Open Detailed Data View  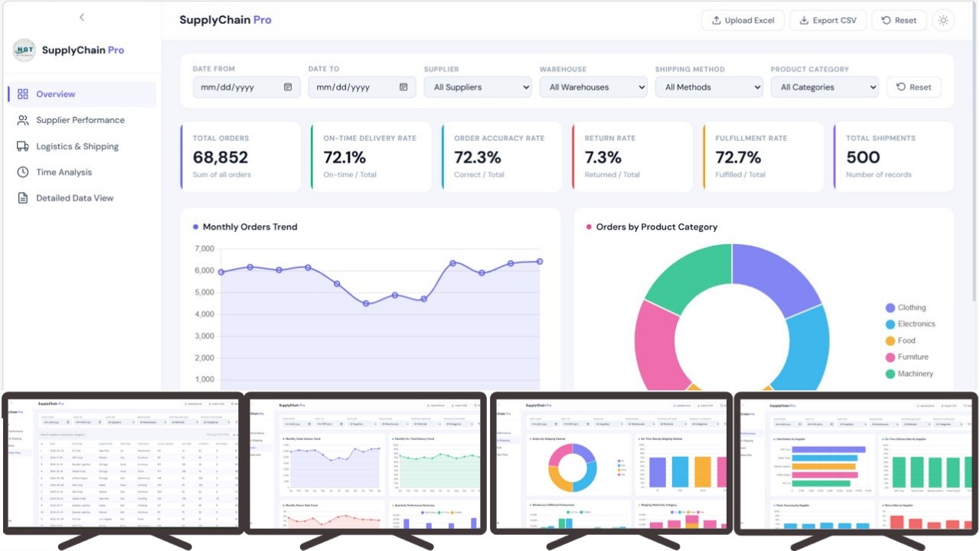(x=82, y=198)
